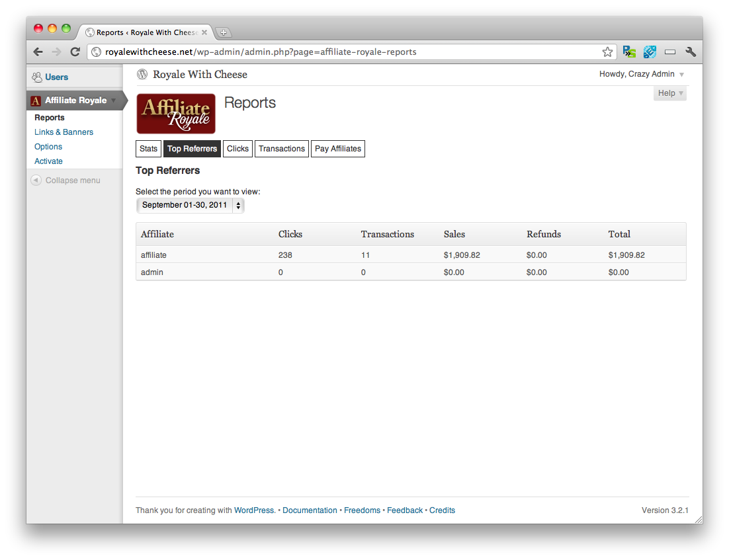Open the Pay Affiliates tab

[337, 148]
